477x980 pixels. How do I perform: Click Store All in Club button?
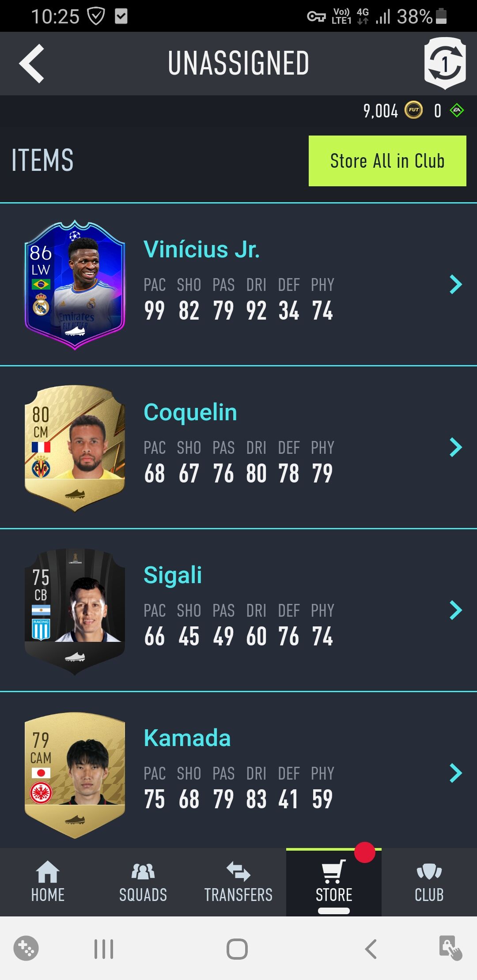click(387, 161)
